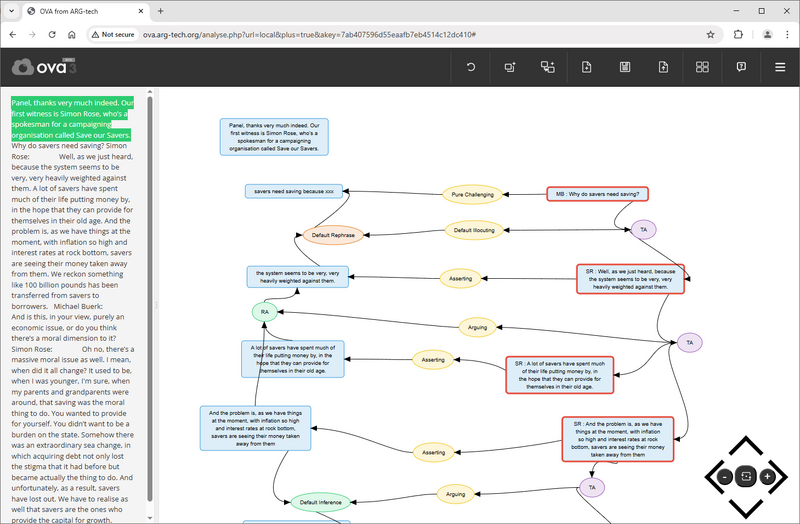Reset the canvas view with center button

click(746, 477)
